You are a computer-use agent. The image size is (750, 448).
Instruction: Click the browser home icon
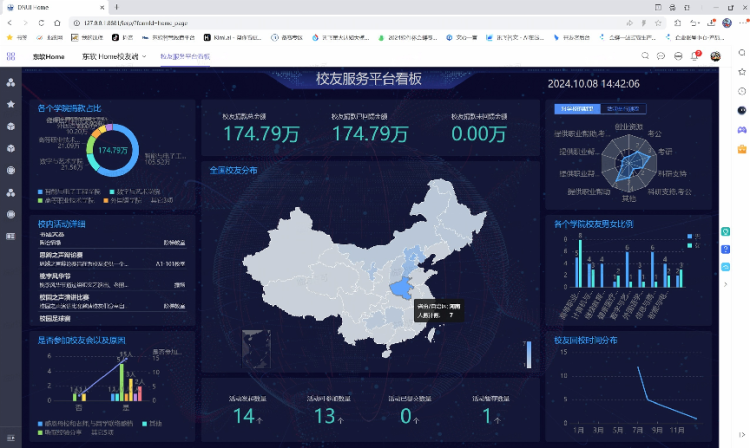point(57,22)
